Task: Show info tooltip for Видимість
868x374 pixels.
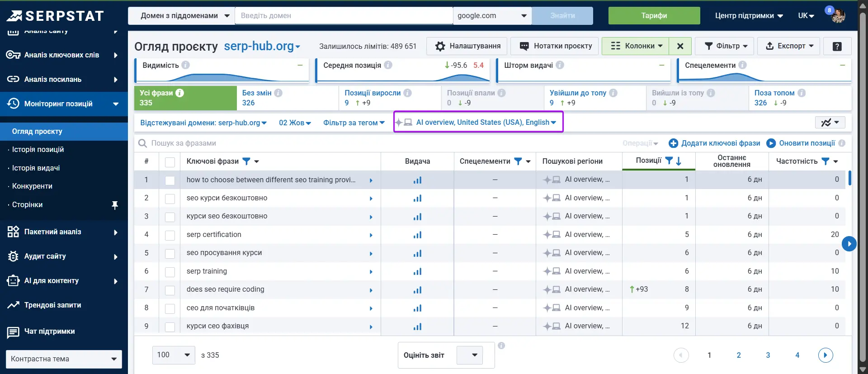Action: 185,65
